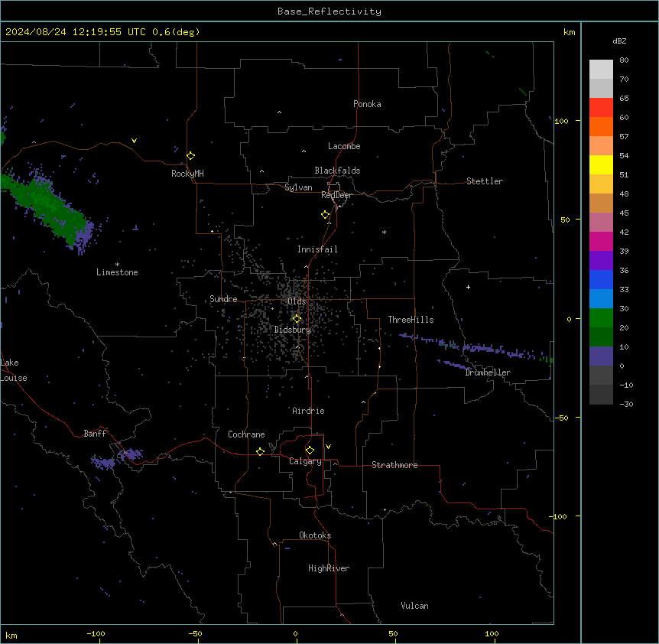Click the Lake Louise label at left edge

14,370
